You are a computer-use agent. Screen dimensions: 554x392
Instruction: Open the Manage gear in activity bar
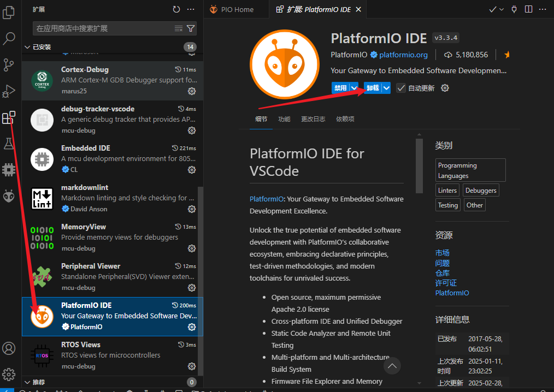click(x=9, y=375)
